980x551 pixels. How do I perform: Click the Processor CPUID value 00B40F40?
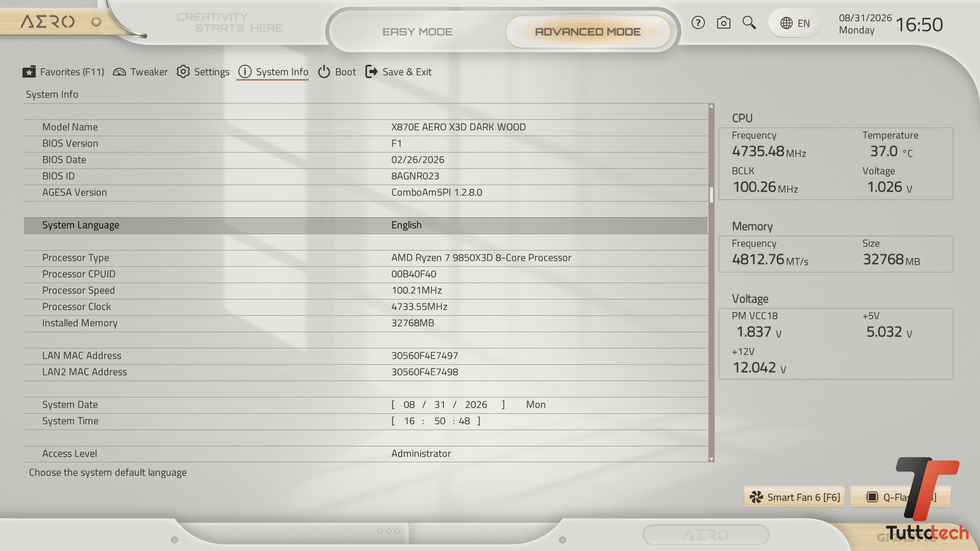click(x=413, y=274)
